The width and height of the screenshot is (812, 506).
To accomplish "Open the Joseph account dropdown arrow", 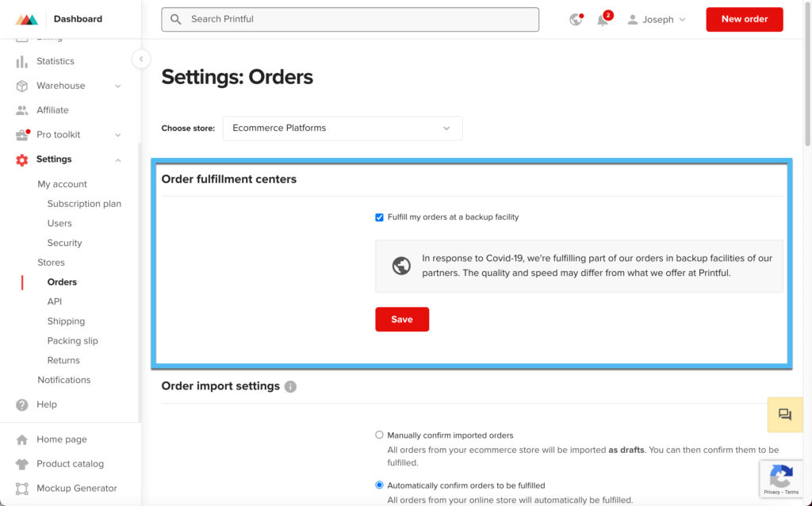I will pyautogui.click(x=683, y=20).
